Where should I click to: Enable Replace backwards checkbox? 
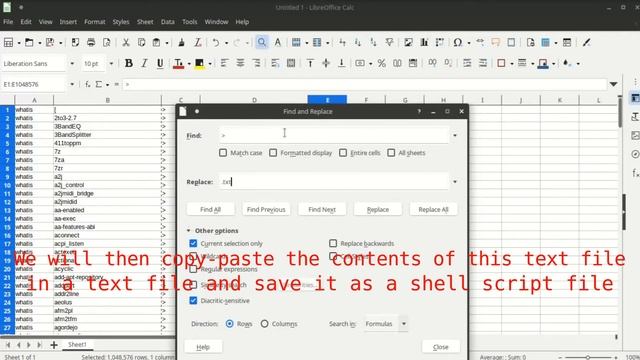(333, 243)
